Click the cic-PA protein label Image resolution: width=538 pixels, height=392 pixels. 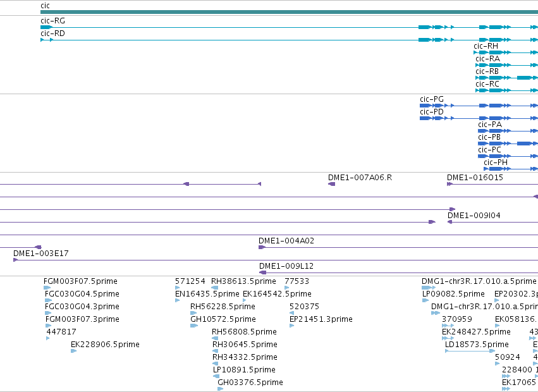(x=490, y=125)
